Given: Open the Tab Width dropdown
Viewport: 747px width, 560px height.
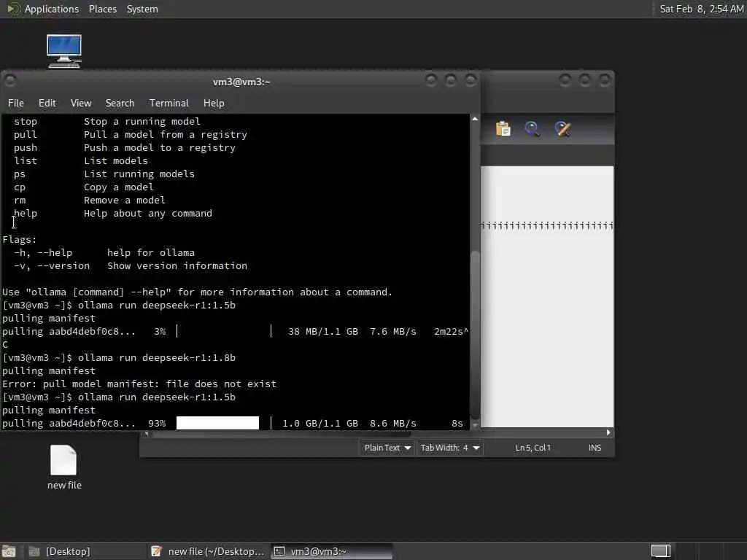Looking at the screenshot, I should (x=449, y=448).
